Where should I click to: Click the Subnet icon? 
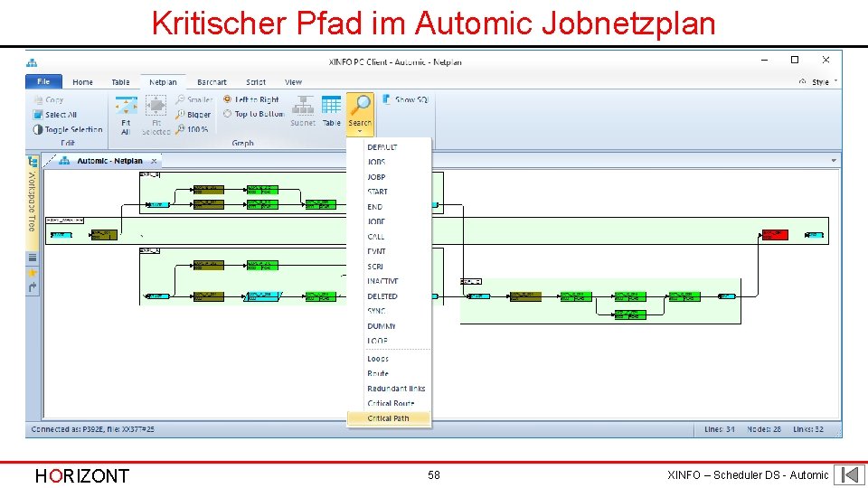point(303,110)
